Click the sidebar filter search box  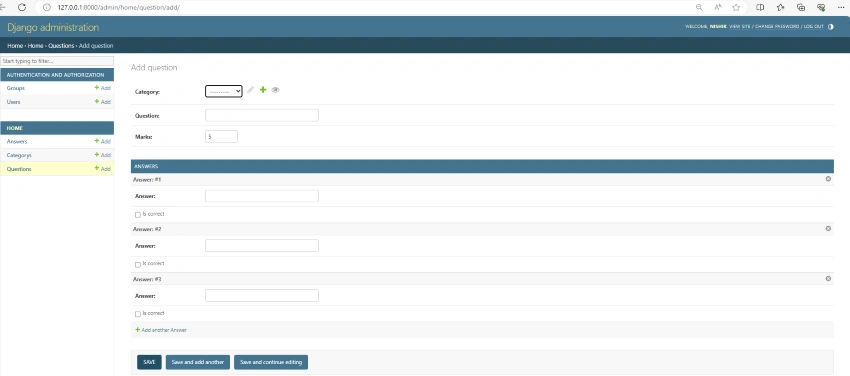tap(57, 61)
